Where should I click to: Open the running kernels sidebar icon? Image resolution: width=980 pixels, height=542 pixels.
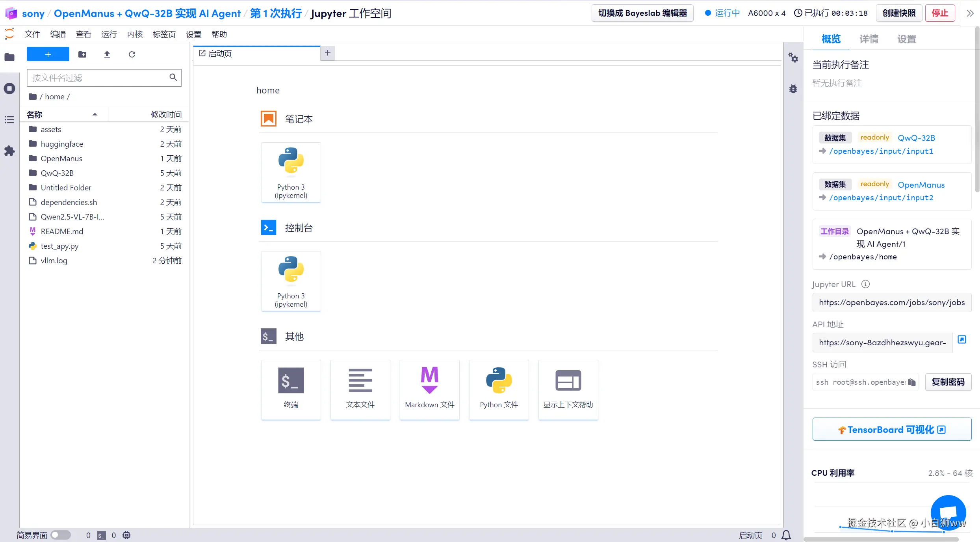tap(9, 88)
